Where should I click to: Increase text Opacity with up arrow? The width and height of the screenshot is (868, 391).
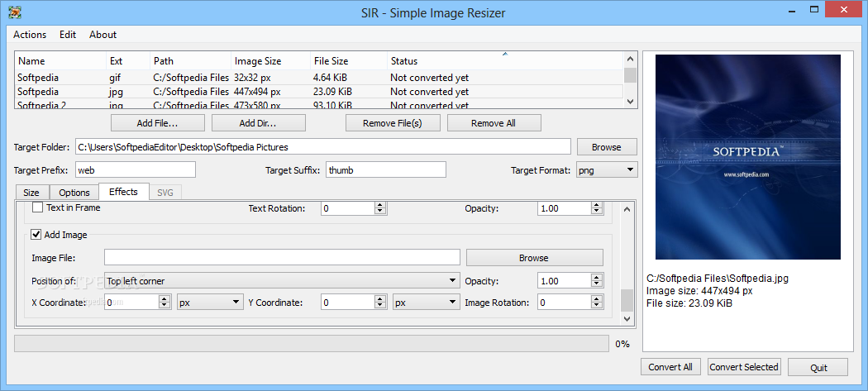[x=597, y=205]
